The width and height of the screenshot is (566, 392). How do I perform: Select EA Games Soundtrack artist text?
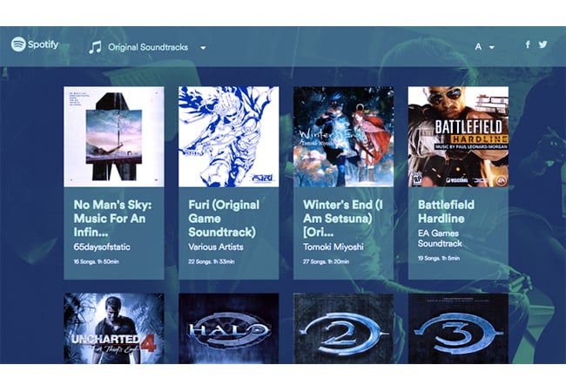440,238
